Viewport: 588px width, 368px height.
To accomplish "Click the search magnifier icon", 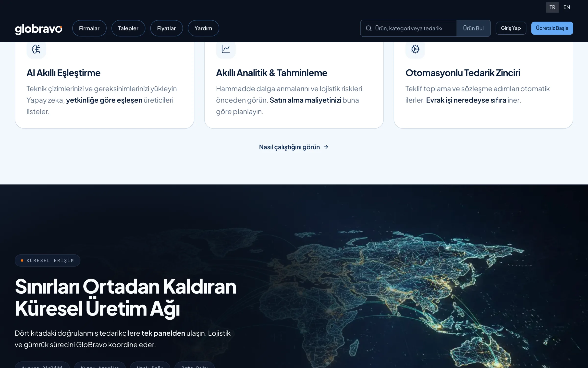I will [x=368, y=28].
